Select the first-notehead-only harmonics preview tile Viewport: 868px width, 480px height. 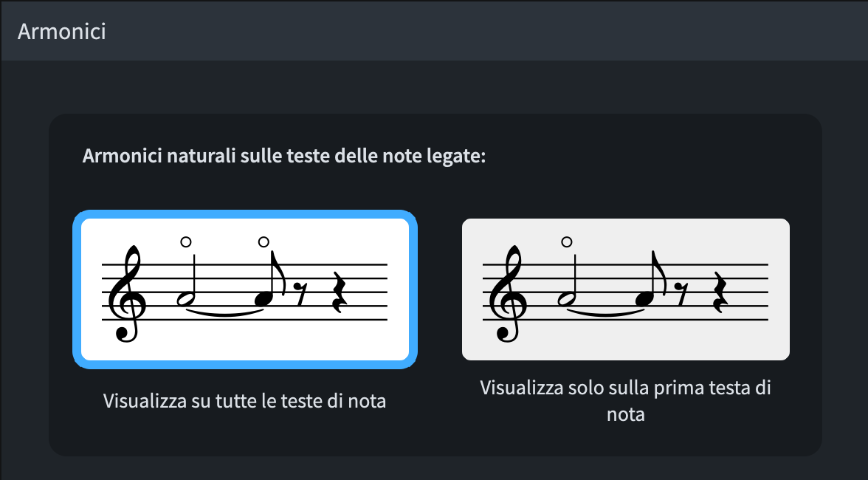(x=625, y=289)
